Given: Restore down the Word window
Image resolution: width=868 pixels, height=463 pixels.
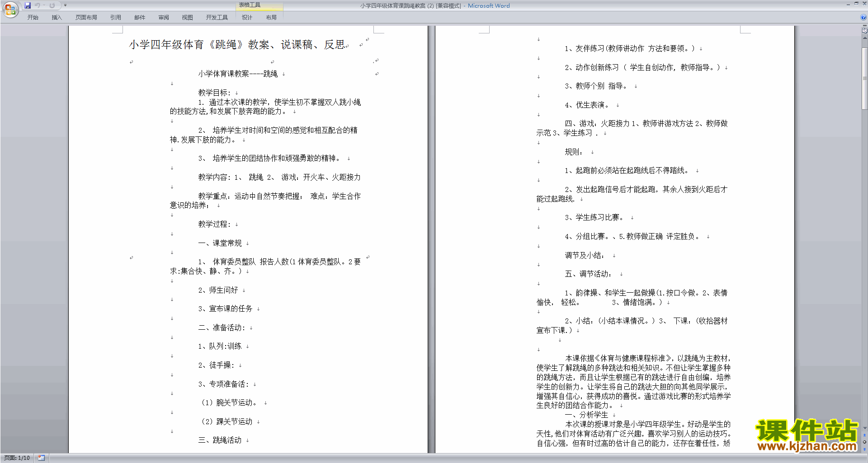Looking at the screenshot, I should point(856,4).
